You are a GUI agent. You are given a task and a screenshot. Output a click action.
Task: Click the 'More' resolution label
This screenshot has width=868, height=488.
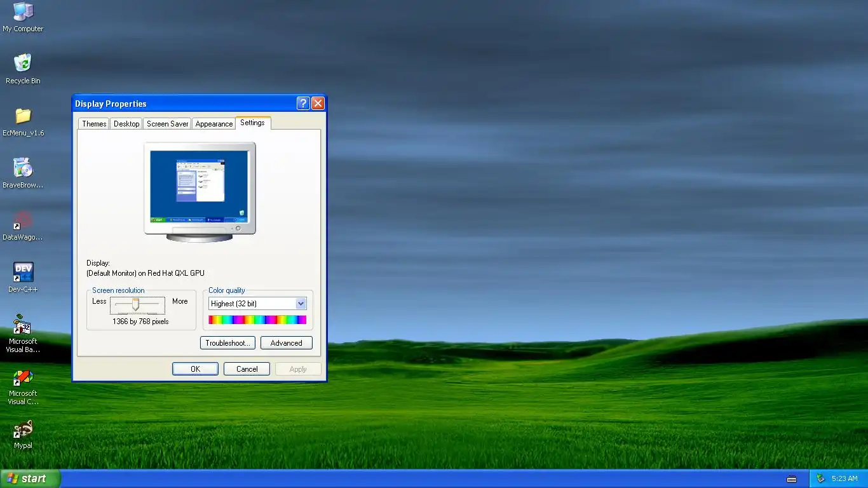(180, 301)
